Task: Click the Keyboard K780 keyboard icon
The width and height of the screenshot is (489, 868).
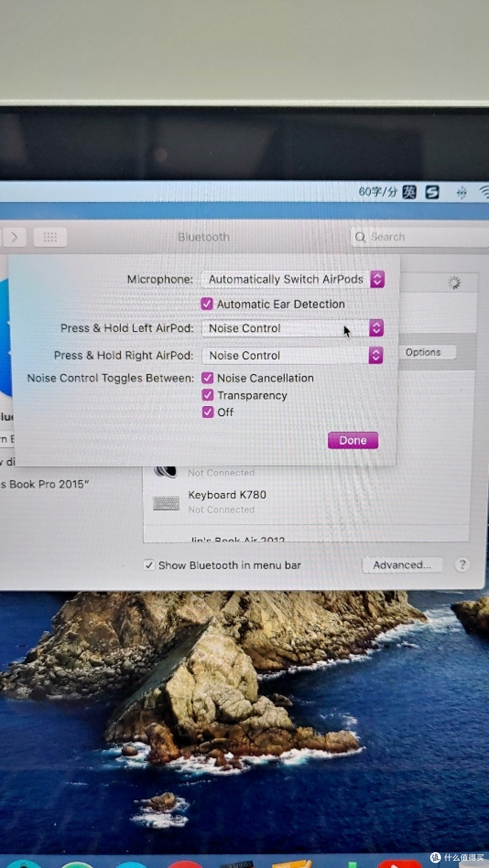Action: tap(166, 503)
